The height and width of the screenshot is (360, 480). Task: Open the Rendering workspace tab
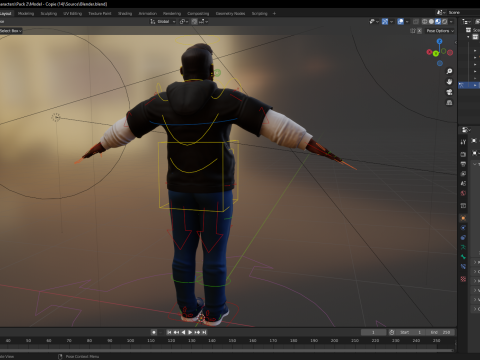[x=172, y=13]
